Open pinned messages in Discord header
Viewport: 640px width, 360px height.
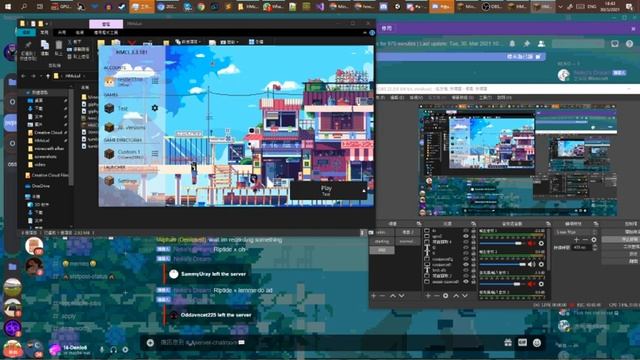(x=527, y=43)
